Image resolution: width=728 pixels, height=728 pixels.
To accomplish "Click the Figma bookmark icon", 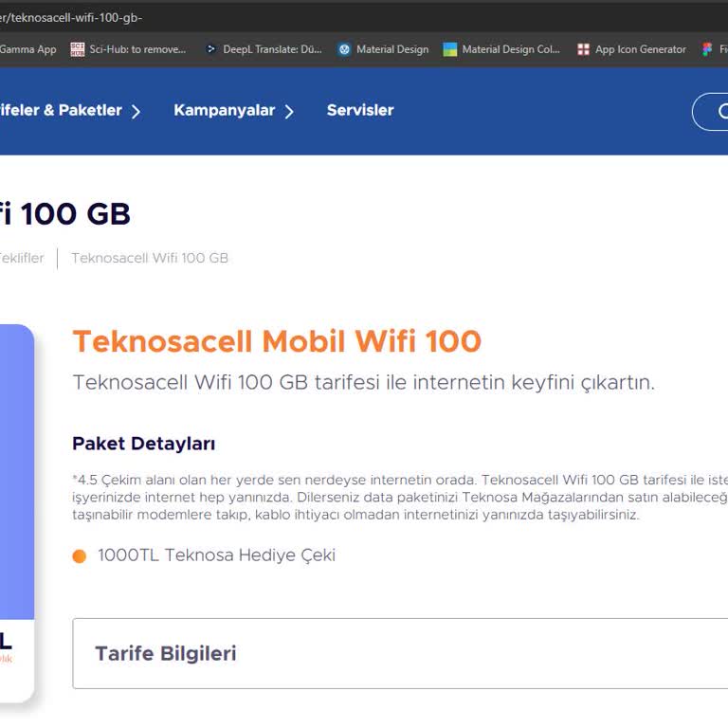I will (x=707, y=49).
